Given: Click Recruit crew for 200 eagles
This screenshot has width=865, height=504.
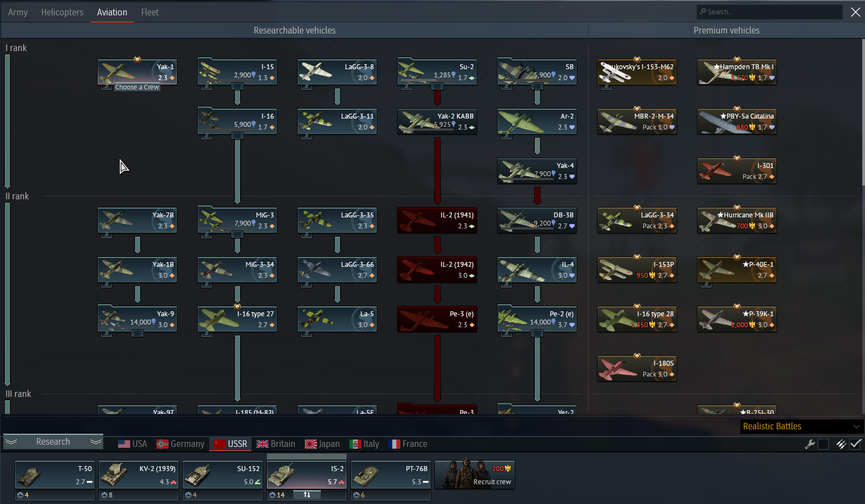Looking at the screenshot, I should (x=475, y=475).
